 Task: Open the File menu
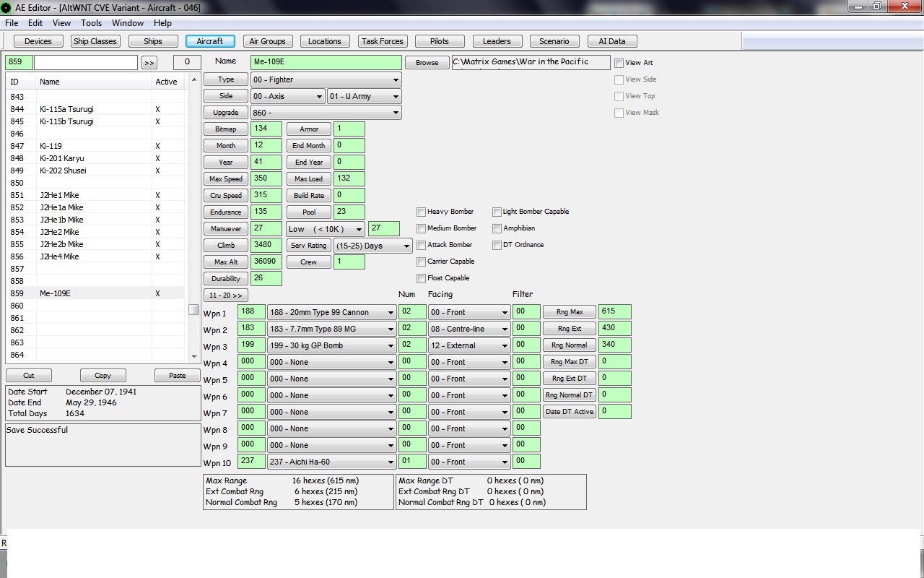(12, 23)
